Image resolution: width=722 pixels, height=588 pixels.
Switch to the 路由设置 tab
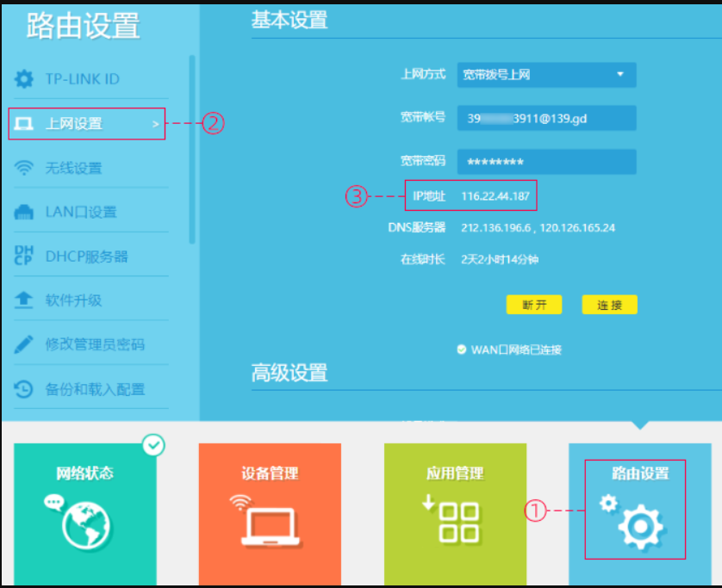pyautogui.click(x=640, y=514)
